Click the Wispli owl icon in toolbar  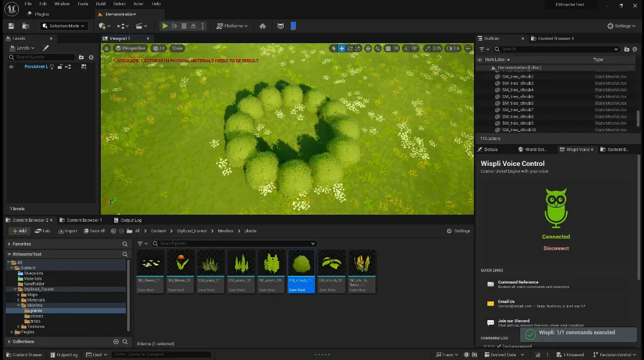(281, 26)
